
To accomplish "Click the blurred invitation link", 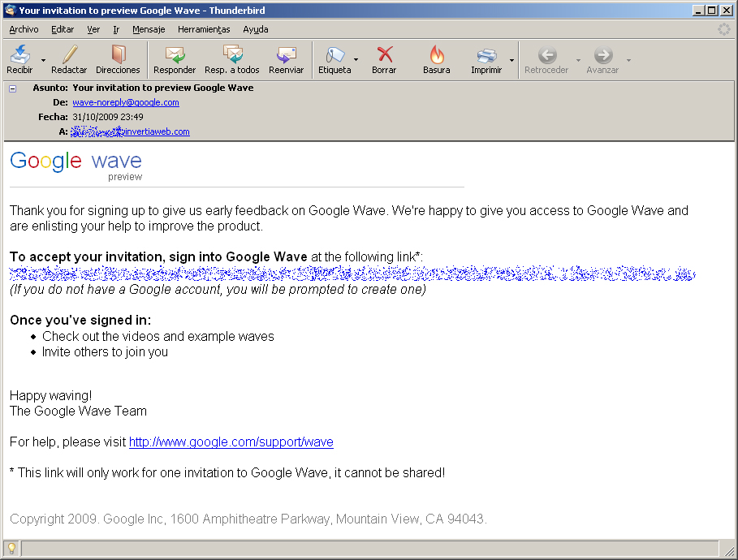I will [x=352, y=274].
